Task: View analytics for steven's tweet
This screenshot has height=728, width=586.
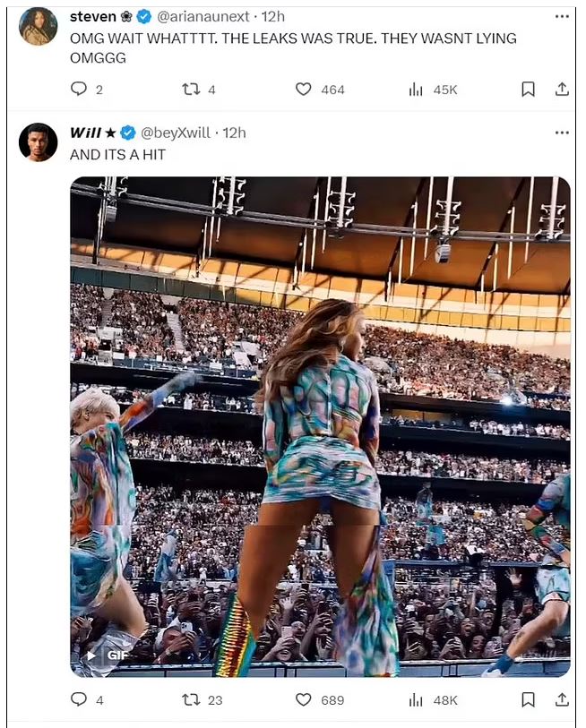Action: [x=416, y=90]
